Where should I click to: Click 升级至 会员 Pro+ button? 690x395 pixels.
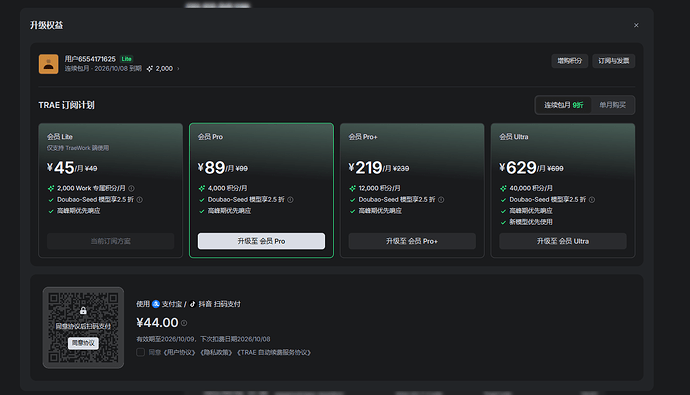pyautogui.click(x=412, y=241)
